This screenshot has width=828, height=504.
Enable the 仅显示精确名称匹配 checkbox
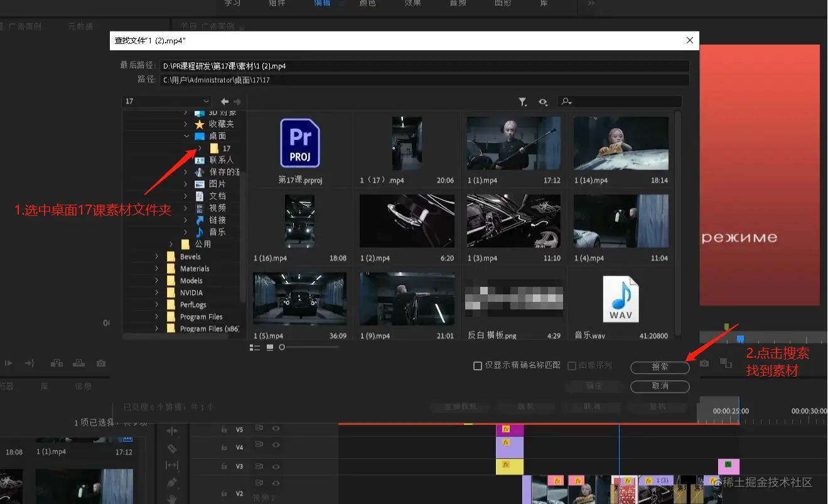click(x=478, y=365)
